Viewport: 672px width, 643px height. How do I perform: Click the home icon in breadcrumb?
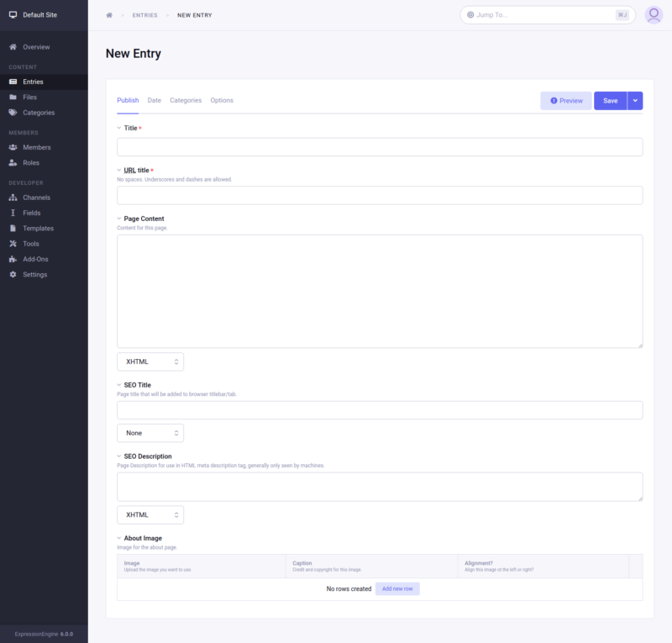109,15
